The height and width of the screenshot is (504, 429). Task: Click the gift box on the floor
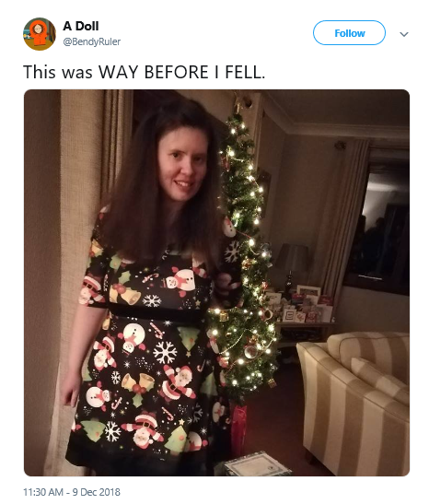(x=257, y=464)
